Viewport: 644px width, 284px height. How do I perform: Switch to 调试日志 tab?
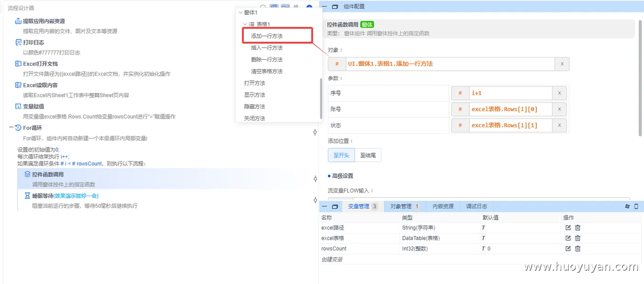(x=477, y=206)
